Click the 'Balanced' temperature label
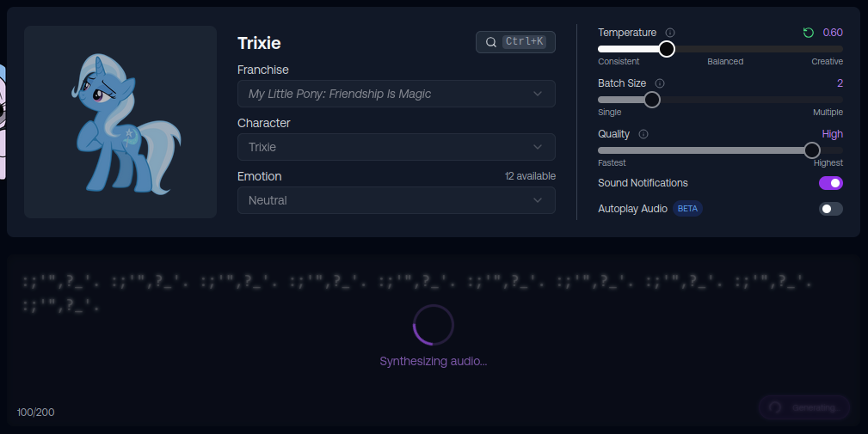 point(725,61)
